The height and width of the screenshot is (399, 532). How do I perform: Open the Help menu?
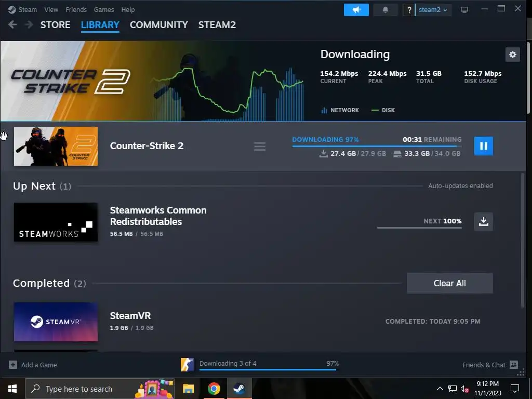tap(128, 10)
